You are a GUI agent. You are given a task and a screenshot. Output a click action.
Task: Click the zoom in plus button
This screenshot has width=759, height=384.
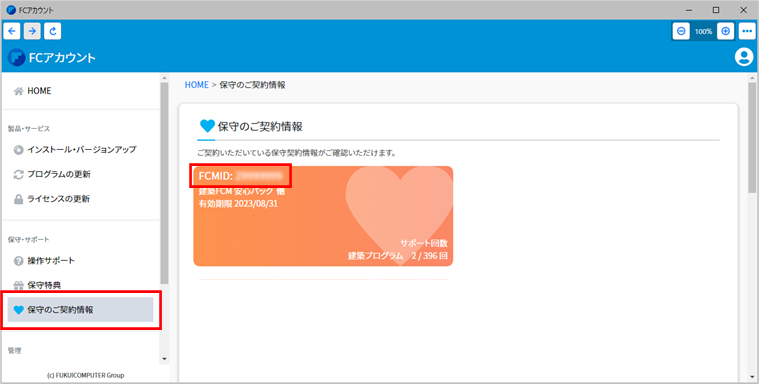(x=725, y=31)
